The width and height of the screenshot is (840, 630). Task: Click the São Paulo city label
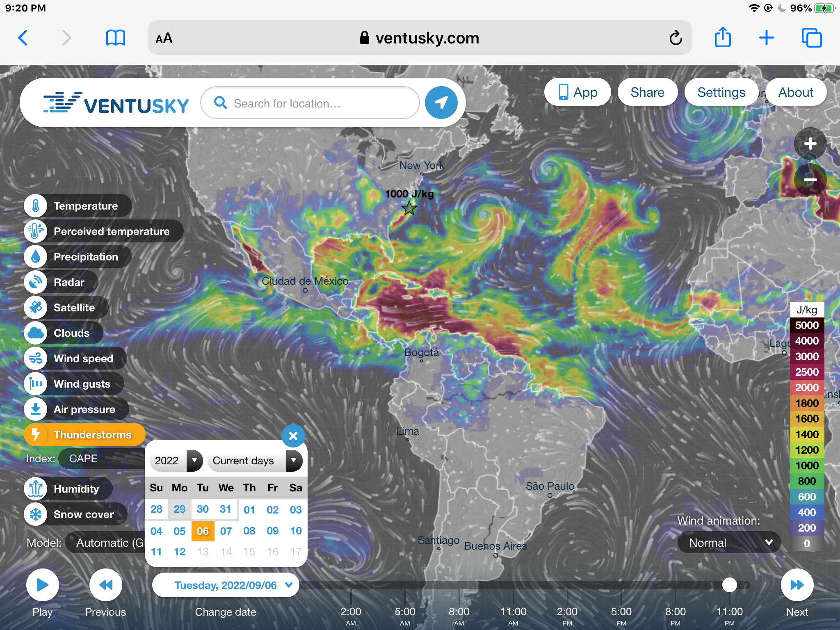[x=550, y=486]
